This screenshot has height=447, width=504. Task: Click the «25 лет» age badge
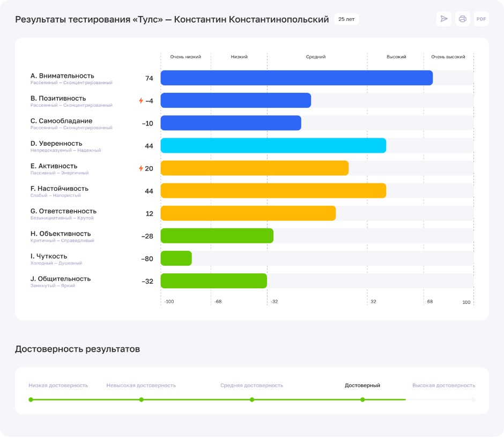346,19
